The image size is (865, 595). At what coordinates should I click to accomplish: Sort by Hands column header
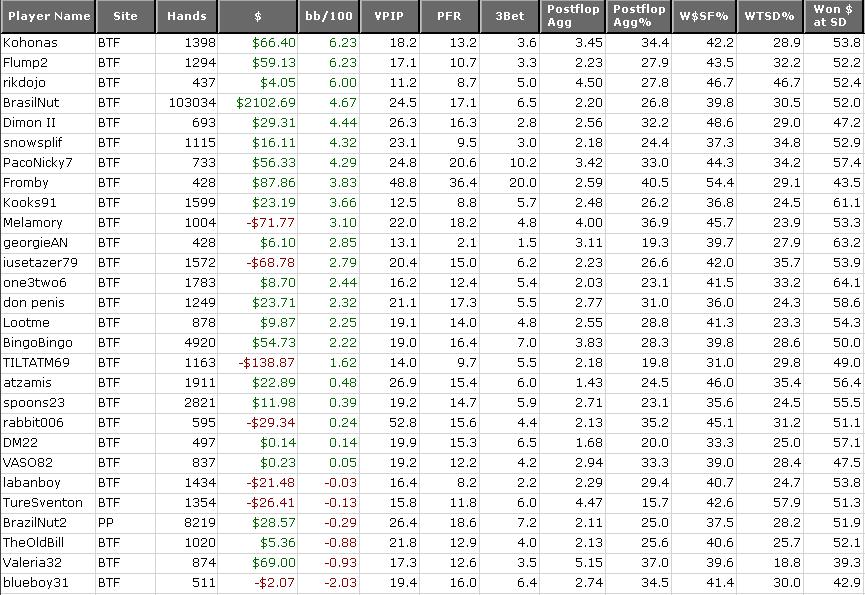click(x=186, y=16)
